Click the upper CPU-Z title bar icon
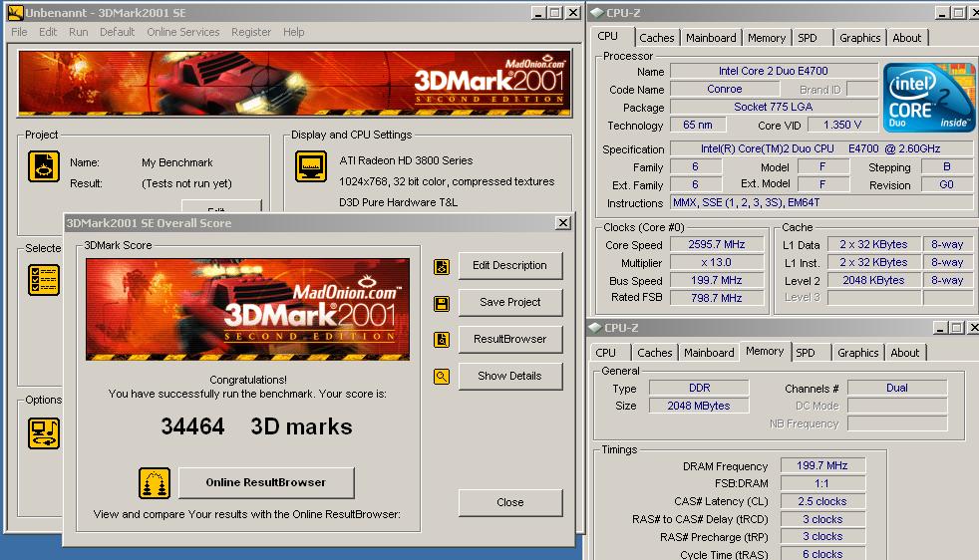This screenshot has height=560, width=979. [596, 13]
